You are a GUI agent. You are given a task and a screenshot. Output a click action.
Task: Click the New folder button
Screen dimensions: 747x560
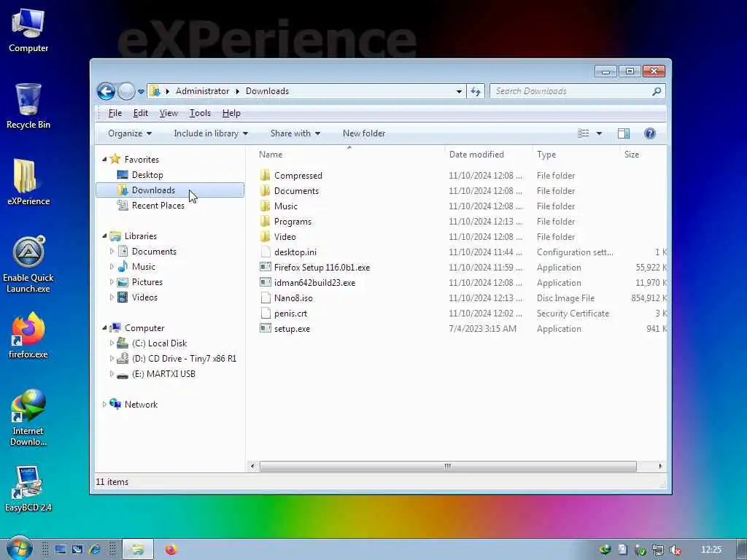(x=364, y=133)
